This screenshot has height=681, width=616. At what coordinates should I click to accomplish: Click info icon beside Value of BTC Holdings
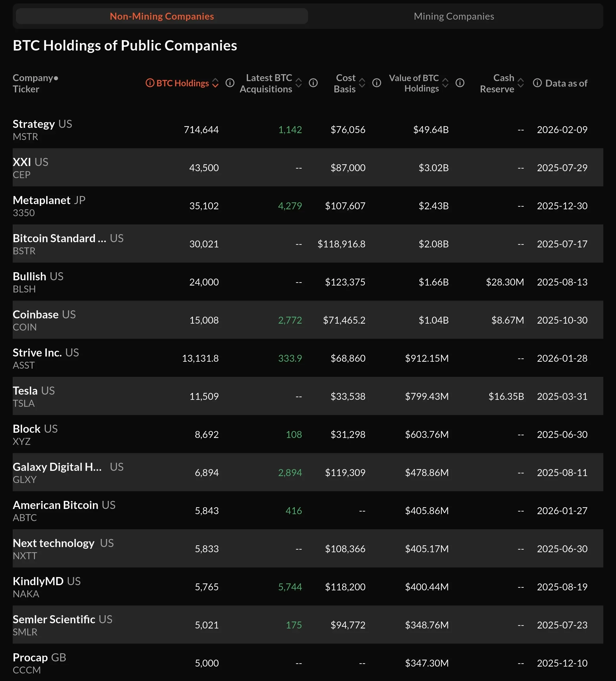click(x=460, y=83)
